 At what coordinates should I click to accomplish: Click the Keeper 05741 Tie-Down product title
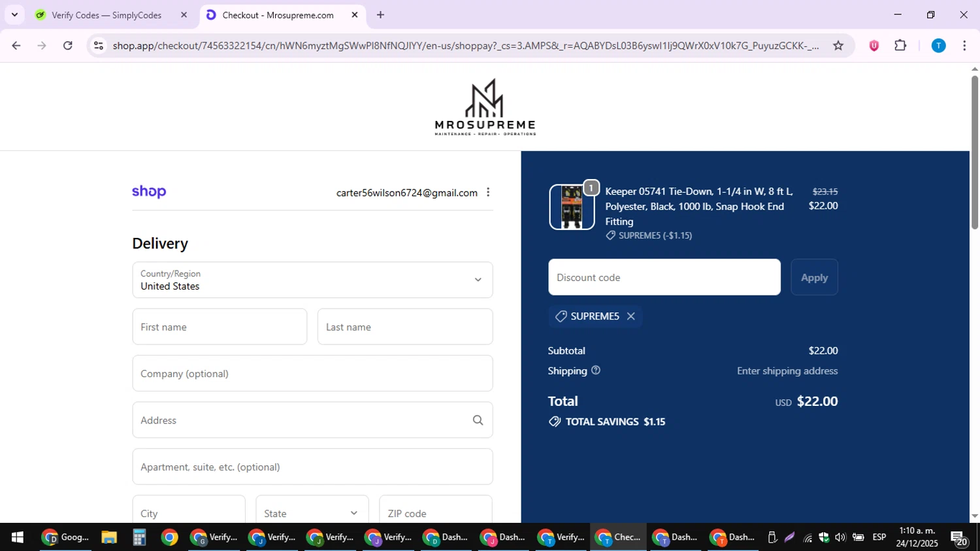tap(699, 207)
